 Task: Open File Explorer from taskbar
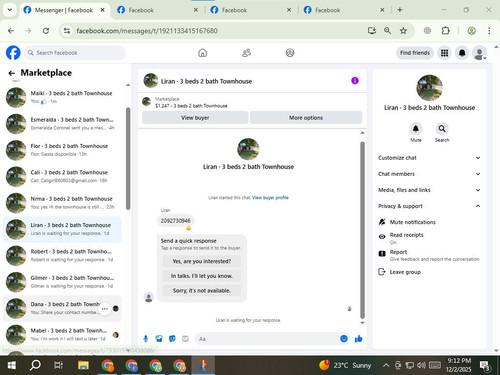click(x=83, y=365)
